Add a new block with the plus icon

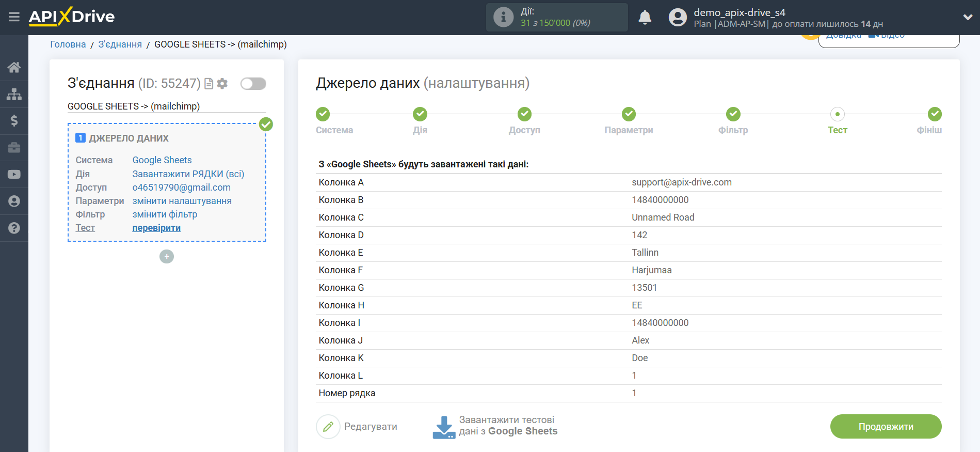click(x=167, y=257)
